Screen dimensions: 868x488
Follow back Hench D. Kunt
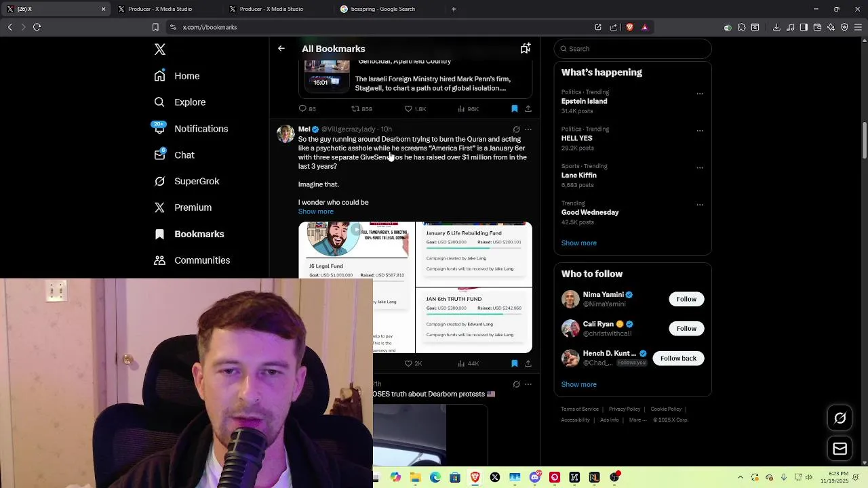[678, 359]
